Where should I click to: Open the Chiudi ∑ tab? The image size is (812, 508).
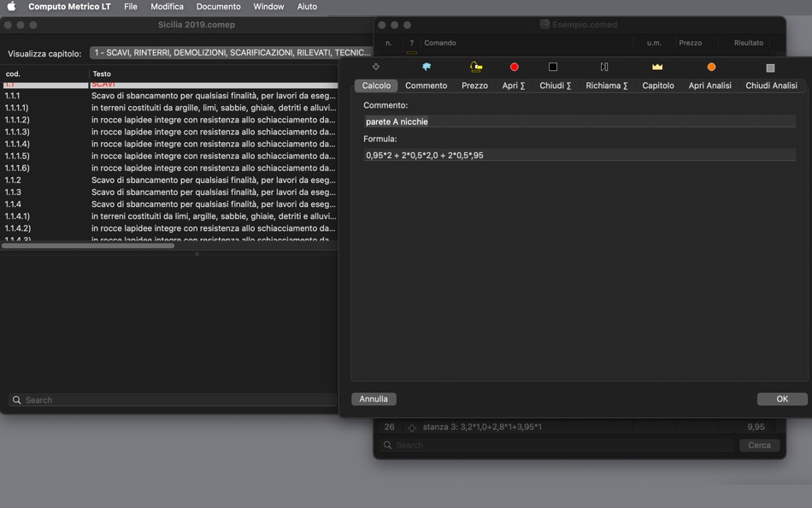pyautogui.click(x=555, y=86)
